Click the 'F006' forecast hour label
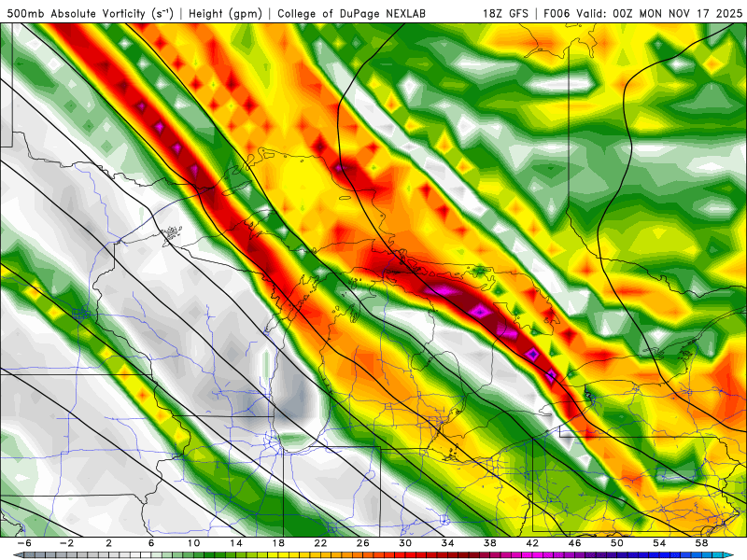The image size is (747, 560). pyautogui.click(x=557, y=14)
